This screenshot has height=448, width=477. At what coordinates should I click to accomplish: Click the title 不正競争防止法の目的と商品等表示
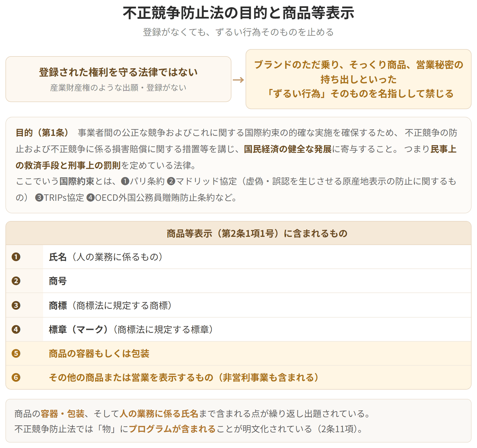[238, 13]
